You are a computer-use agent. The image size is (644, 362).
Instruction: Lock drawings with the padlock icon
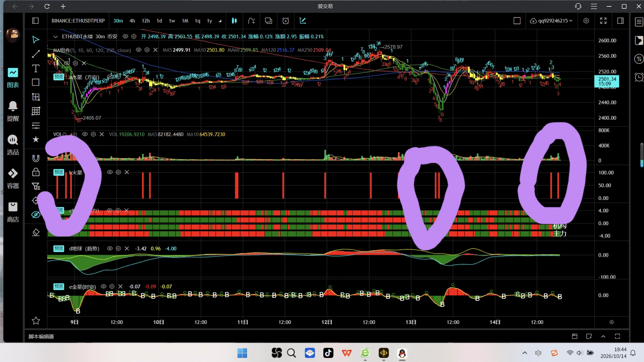36,172
